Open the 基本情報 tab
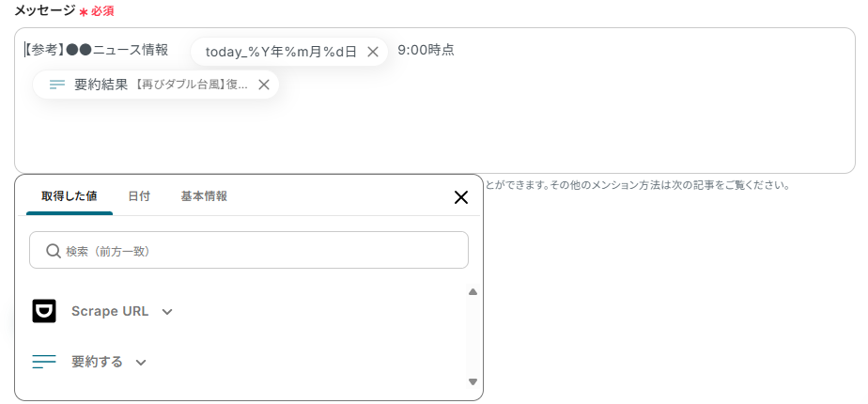 tap(204, 196)
